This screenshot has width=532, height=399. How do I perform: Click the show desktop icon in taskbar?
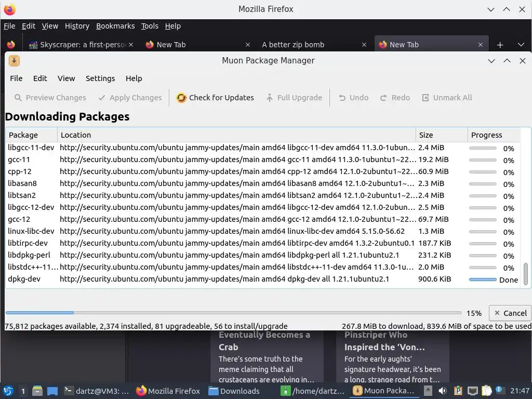[52, 391]
